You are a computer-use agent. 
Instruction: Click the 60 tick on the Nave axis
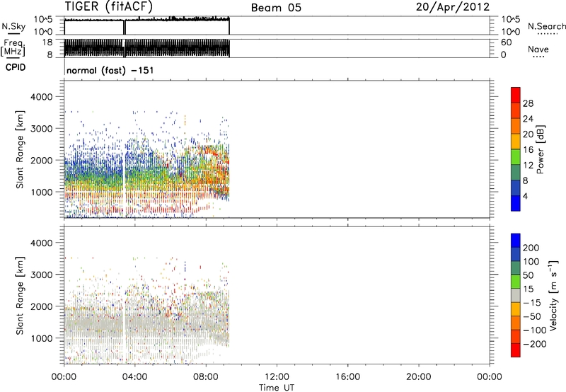[506, 42]
